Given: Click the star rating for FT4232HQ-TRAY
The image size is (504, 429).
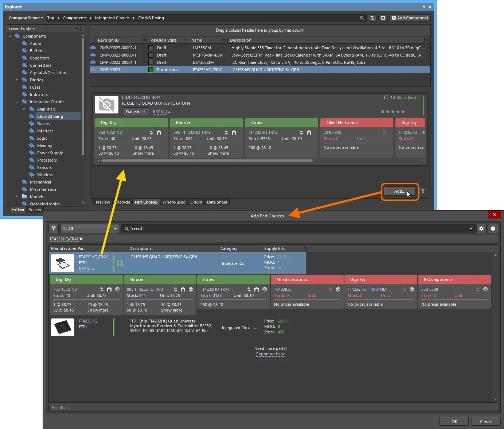Looking at the screenshot, I should coord(392,112).
